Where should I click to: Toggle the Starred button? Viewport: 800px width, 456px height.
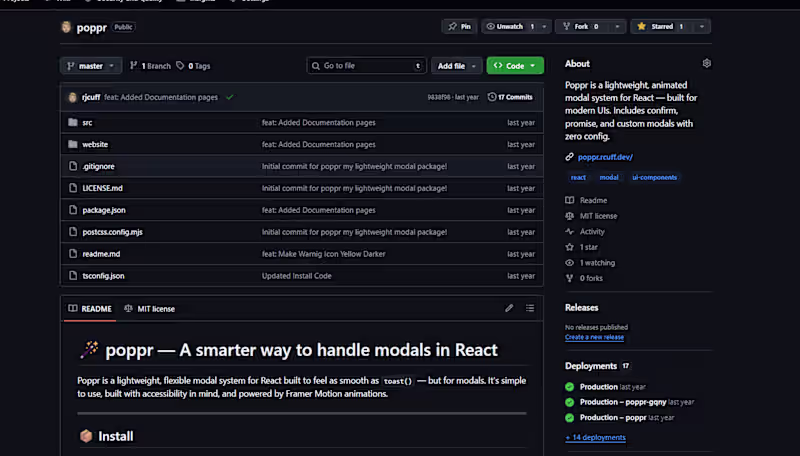click(662, 27)
